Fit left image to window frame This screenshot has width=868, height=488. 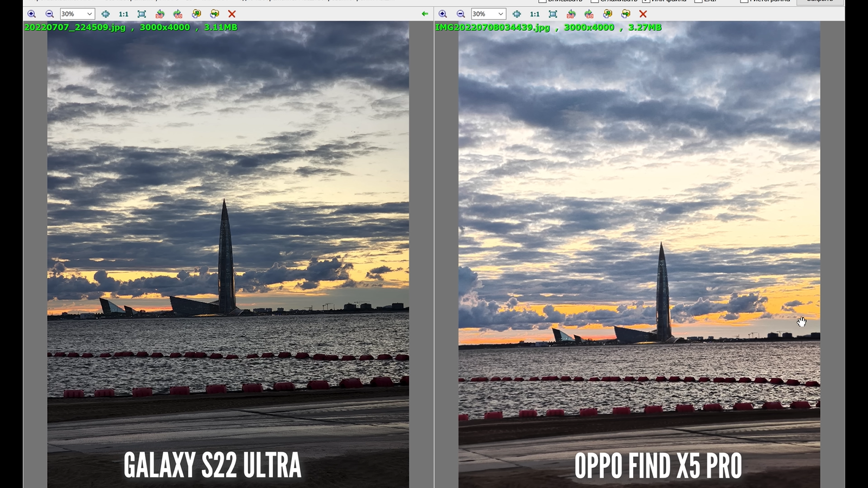coord(142,14)
